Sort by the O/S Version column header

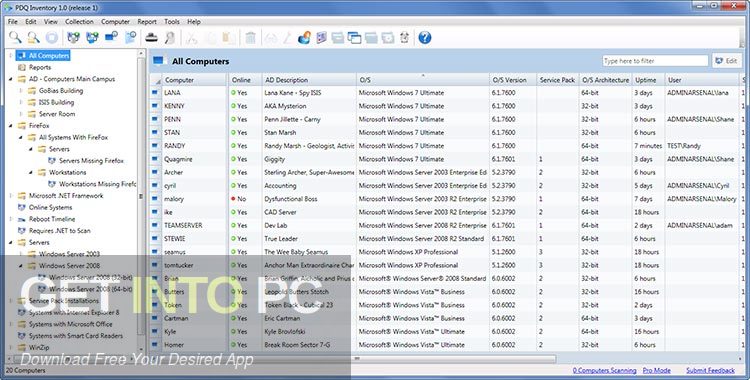513,80
